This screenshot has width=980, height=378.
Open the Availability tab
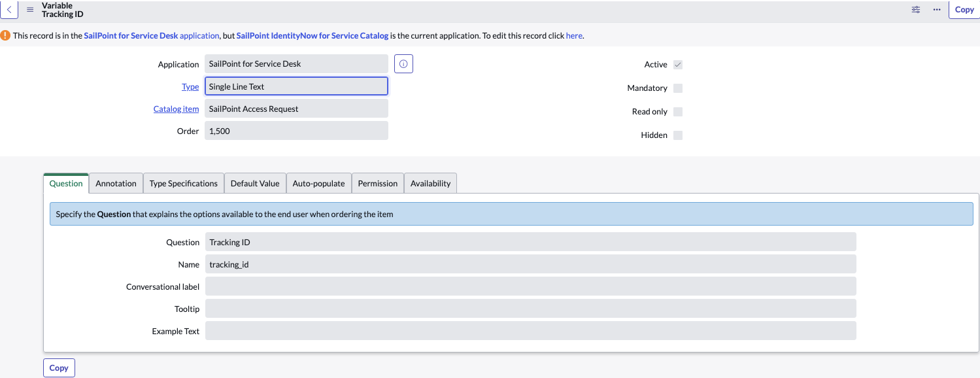pyautogui.click(x=430, y=184)
